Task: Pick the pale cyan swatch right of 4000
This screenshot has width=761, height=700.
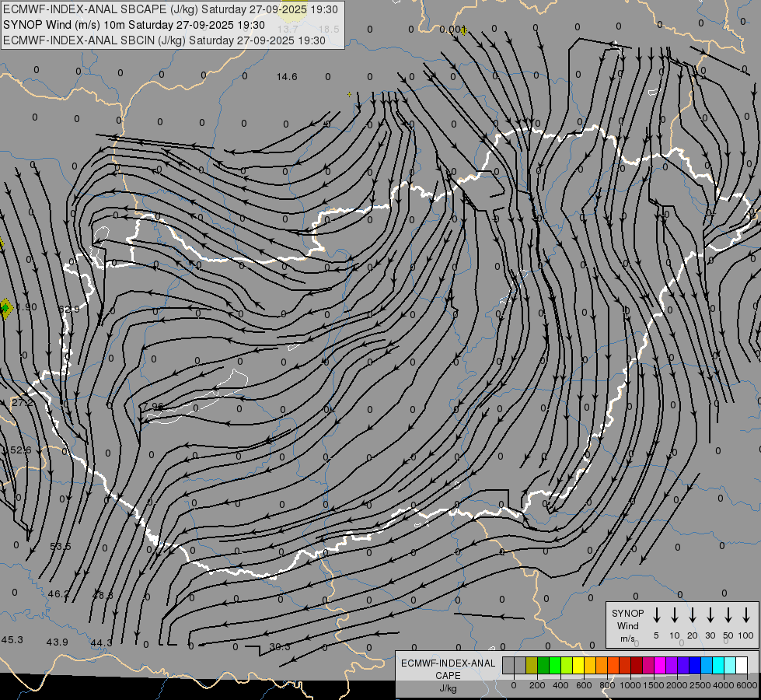Action: [731, 665]
